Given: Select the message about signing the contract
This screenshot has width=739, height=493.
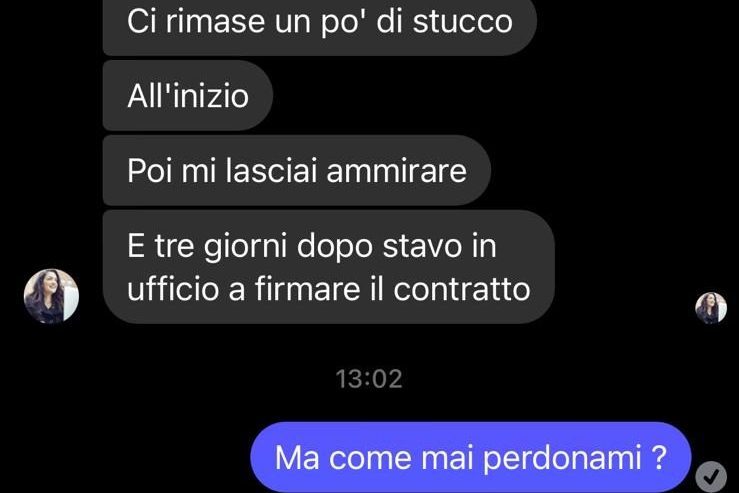Looking at the screenshot, I should pos(328,267).
